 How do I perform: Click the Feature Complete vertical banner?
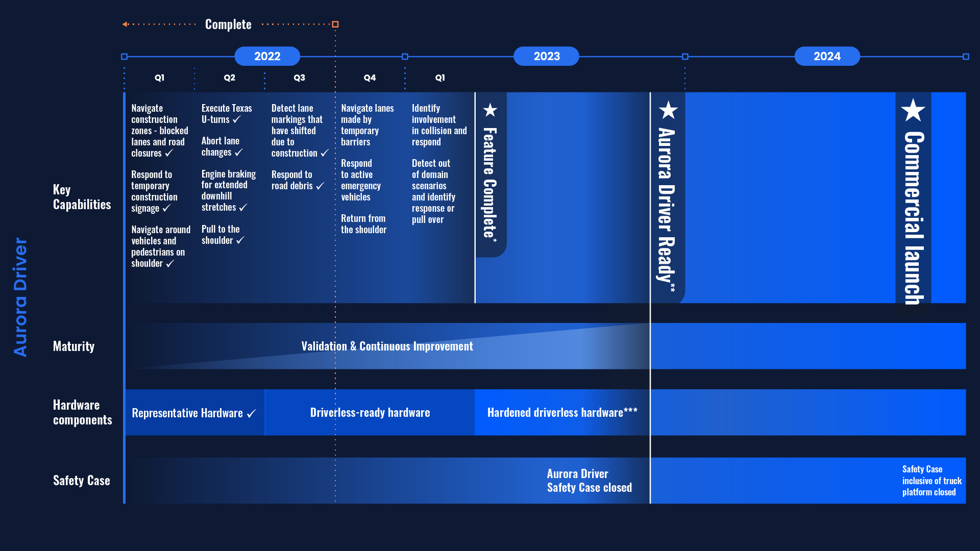pyautogui.click(x=491, y=174)
